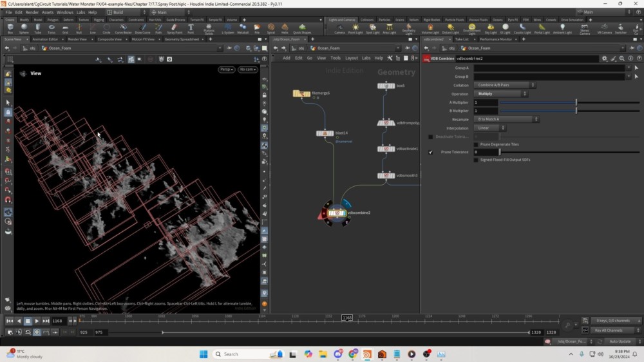Search parameters with magnifier icon
This screenshot has height=362, width=644.
pos(622,59)
